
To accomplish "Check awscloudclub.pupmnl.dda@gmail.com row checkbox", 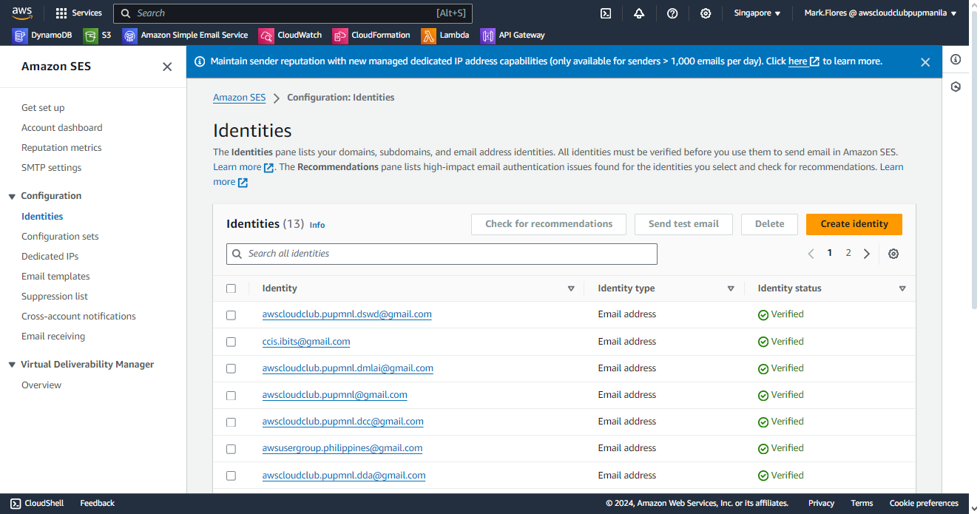I will [x=231, y=476].
